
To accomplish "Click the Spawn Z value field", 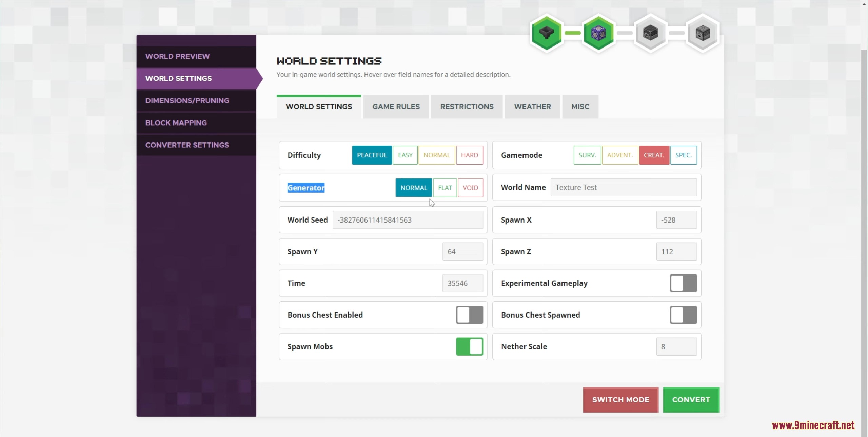I will tap(676, 251).
